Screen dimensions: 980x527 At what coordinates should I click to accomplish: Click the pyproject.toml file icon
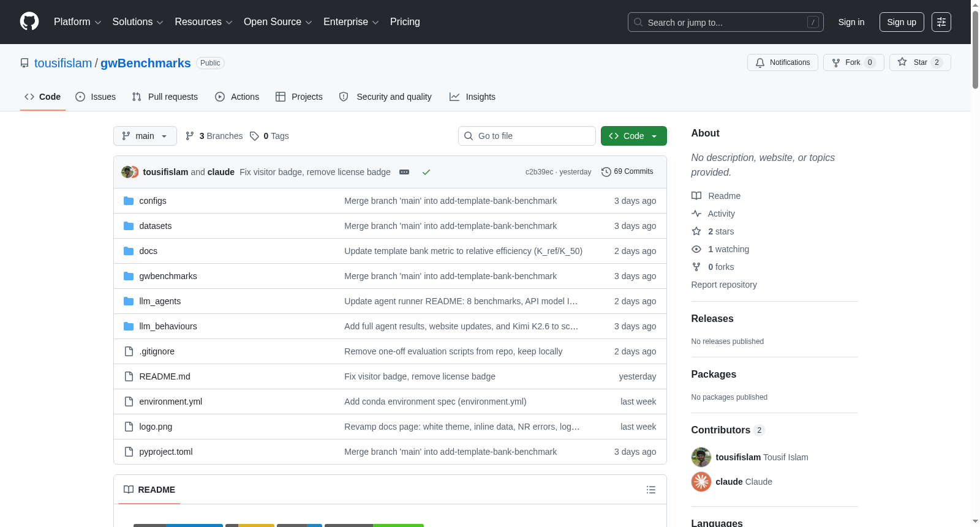pyautogui.click(x=129, y=452)
